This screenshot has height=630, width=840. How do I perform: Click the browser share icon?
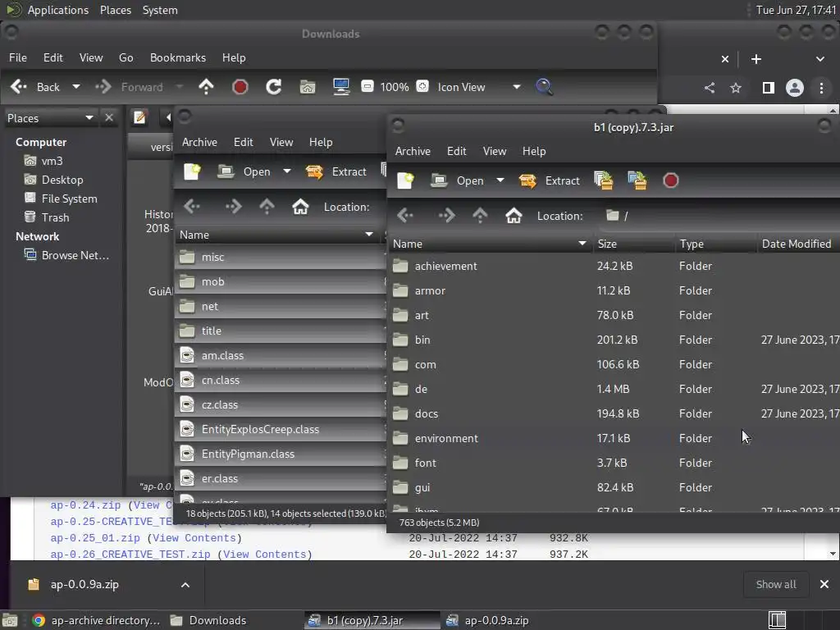(x=710, y=88)
